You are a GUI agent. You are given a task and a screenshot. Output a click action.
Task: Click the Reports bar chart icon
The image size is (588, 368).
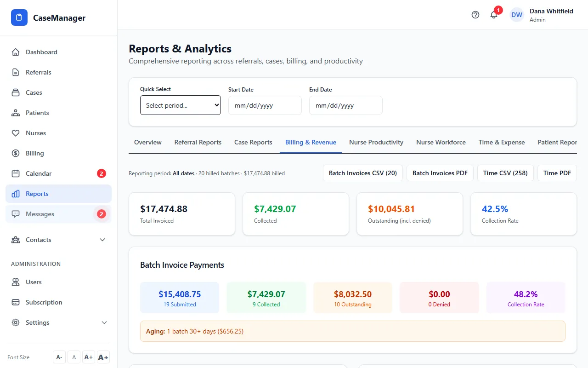(x=16, y=194)
